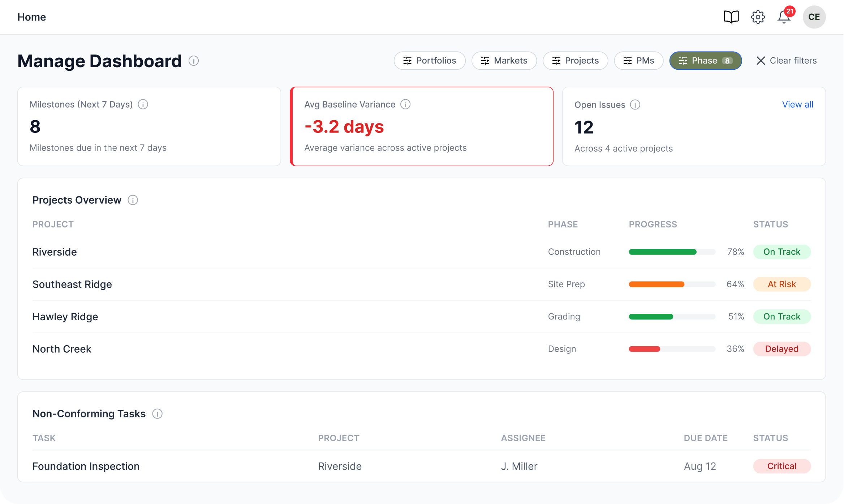This screenshot has width=844, height=504.
Task: Select the Milestones count 8 card
Action: click(x=149, y=126)
